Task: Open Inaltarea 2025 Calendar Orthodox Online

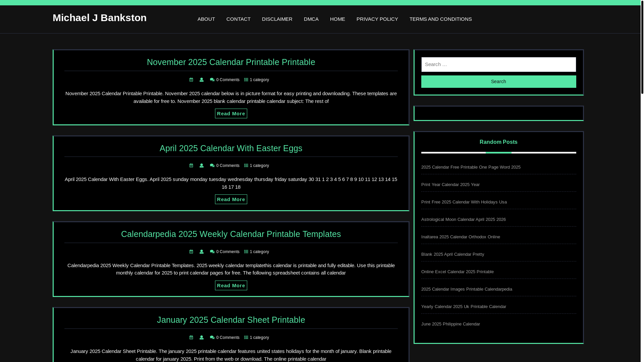Action: [461, 237]
